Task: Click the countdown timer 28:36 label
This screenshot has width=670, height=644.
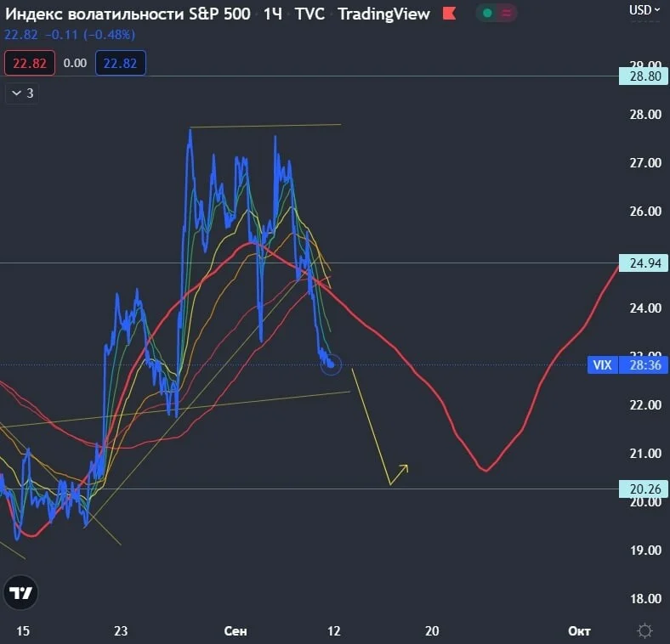Action: pyautogui.click(x=644, y=365)
